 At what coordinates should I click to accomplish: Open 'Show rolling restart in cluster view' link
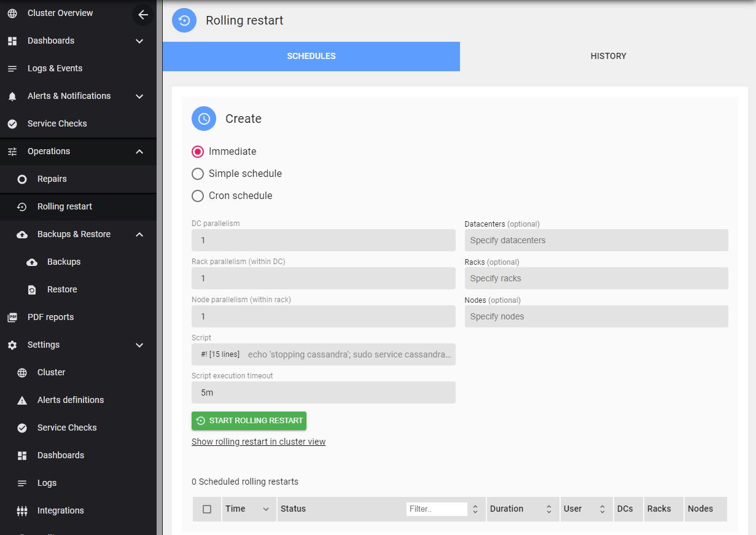coord(258,442)
